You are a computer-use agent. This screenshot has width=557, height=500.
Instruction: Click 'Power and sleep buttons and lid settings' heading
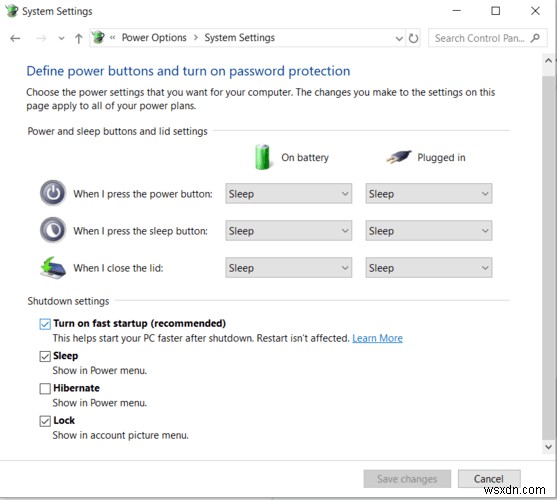(x=117, y=131)
